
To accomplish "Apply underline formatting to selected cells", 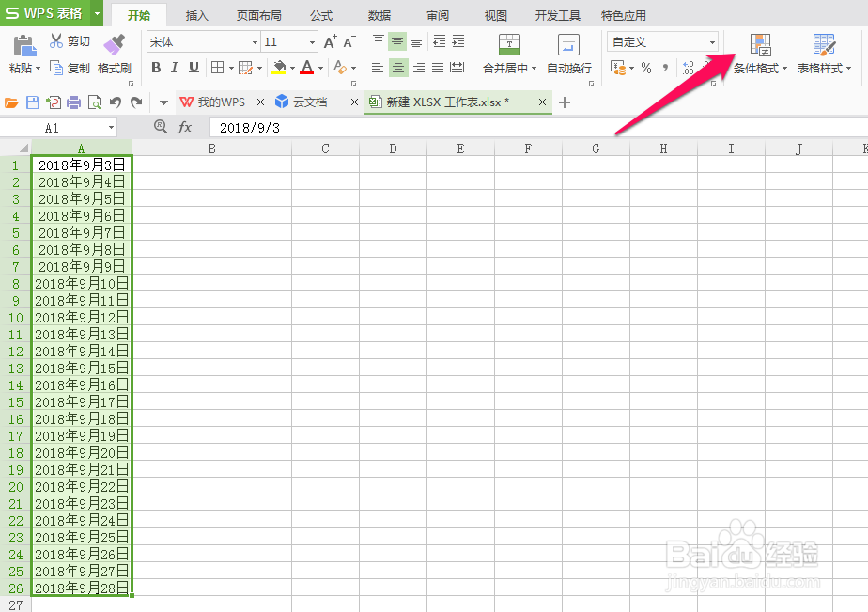I will (192, 68).
